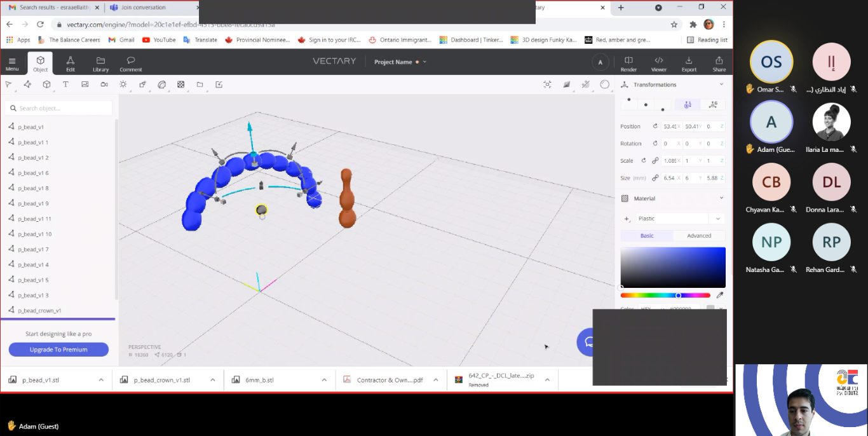Open Contractor & Own...pdf download options arrow
This screenshot has height=436, width=868.
coord(436,380)
